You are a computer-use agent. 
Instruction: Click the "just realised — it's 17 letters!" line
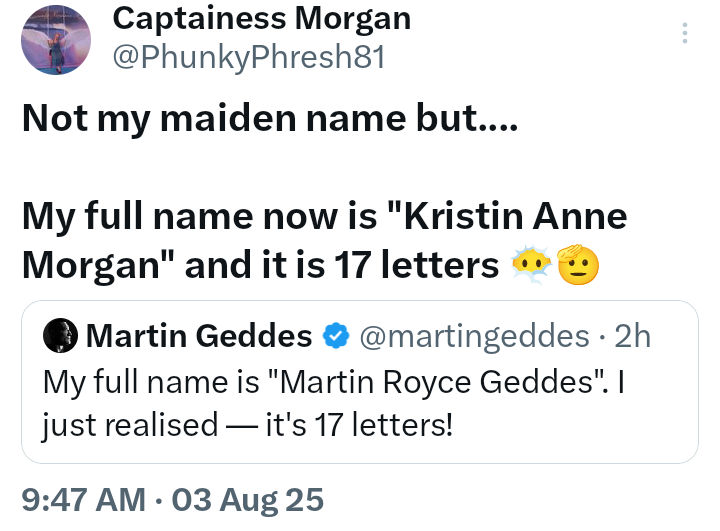point(247,424)
